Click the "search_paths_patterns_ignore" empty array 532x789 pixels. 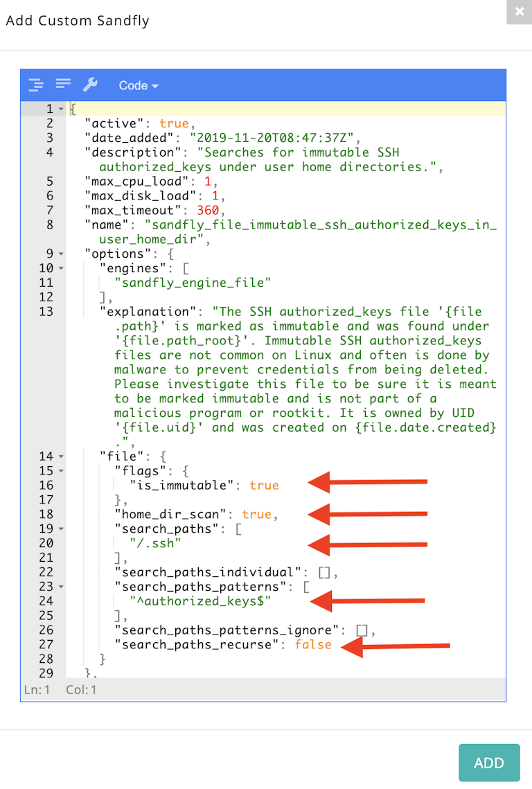pyautogui.click(x=362, y=630)
